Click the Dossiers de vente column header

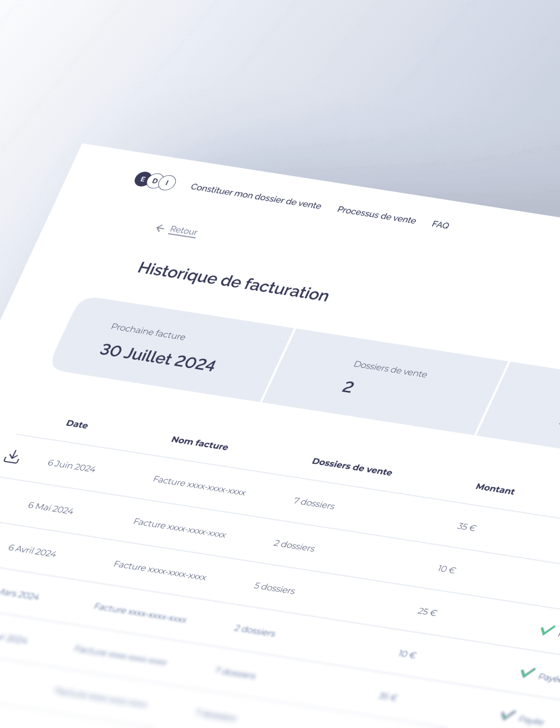tap(352, 467)
